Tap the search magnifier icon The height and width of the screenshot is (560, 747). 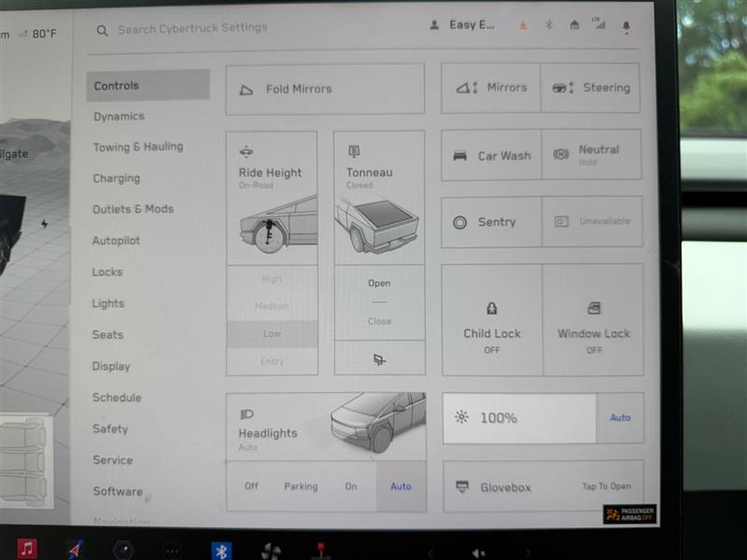click(x=102, y=31)
